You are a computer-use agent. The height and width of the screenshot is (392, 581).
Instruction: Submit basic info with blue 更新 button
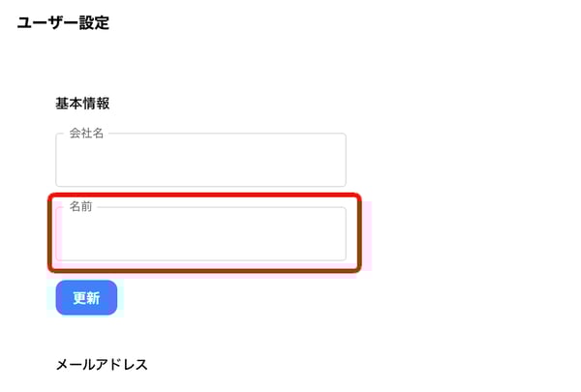[x=86, y=298]
